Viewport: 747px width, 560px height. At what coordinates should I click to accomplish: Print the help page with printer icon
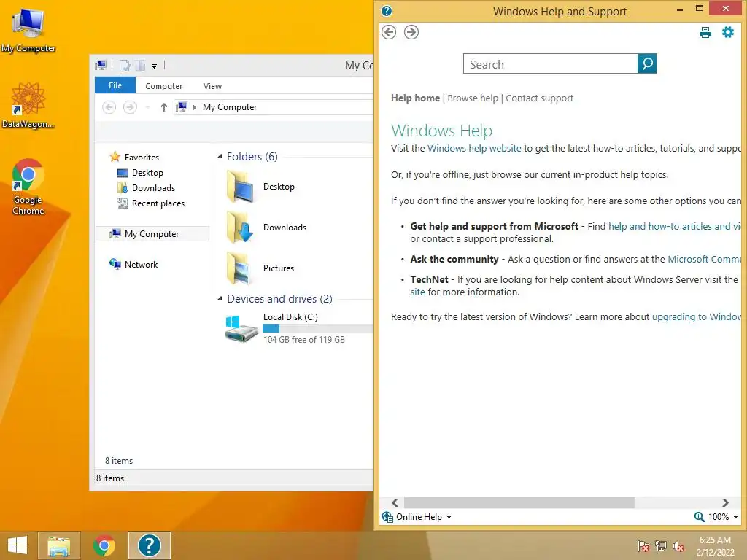pos(705,32)
